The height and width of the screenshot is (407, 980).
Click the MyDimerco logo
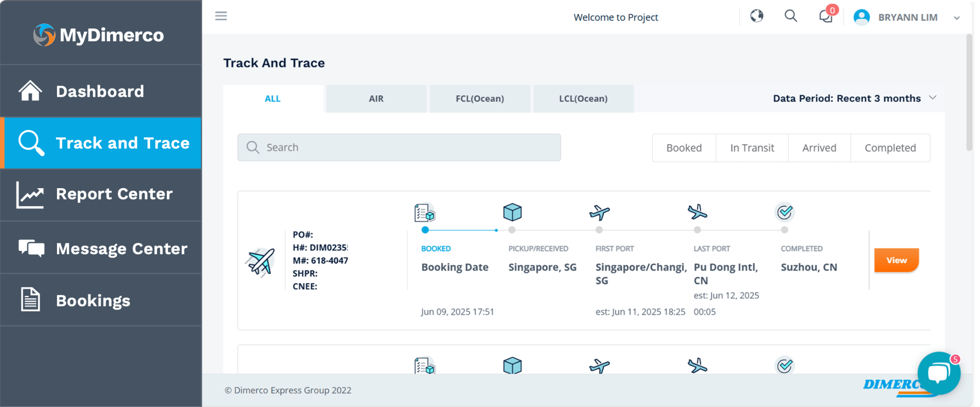[x=99, y=35]
